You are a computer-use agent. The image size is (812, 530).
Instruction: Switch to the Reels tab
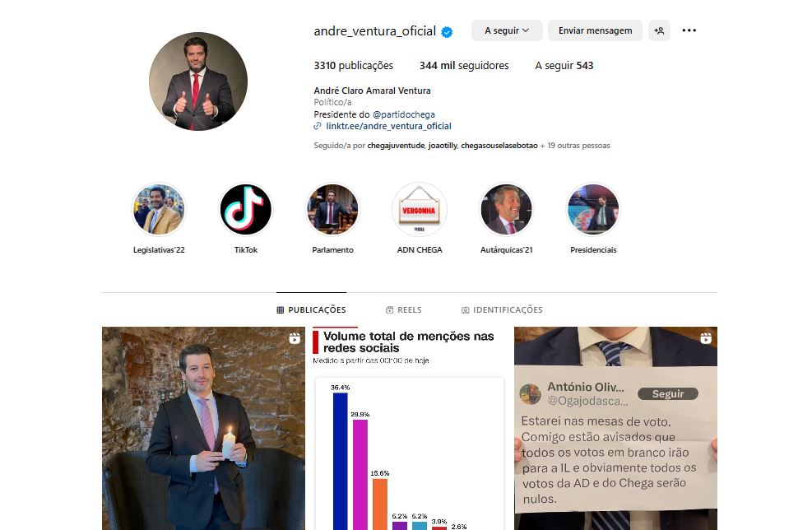403,309
